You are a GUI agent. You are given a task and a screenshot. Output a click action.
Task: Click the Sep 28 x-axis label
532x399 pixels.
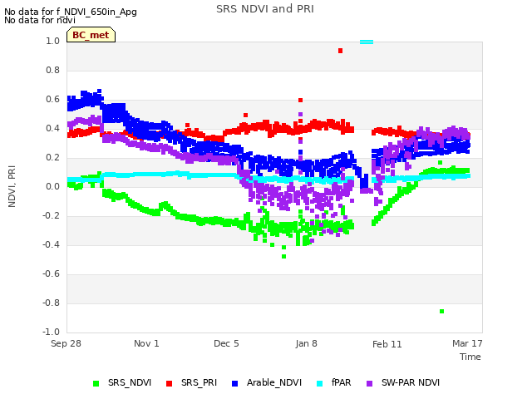point(66,343)
